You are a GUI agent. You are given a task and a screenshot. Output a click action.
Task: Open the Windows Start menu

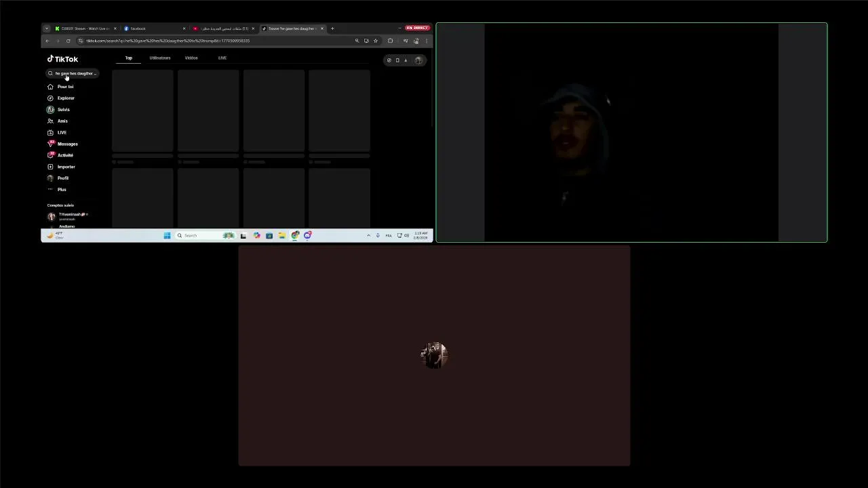click(x=167, y=235)
